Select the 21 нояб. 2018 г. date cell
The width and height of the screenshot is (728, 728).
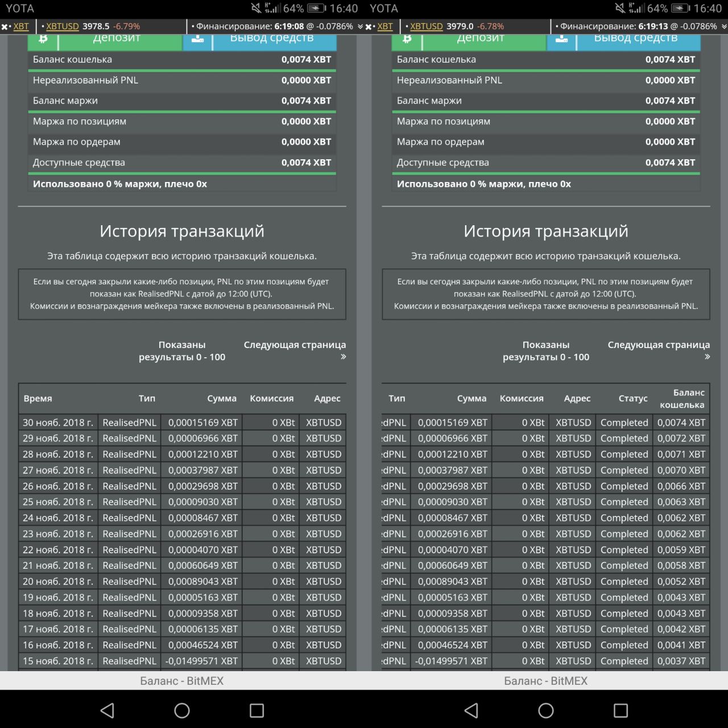point(58,565)
